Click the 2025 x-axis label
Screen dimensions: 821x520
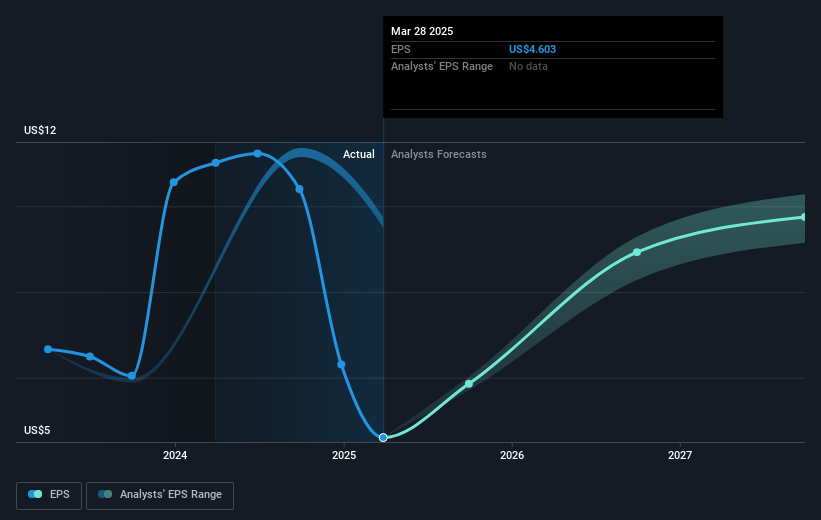[x=344, y=455]
